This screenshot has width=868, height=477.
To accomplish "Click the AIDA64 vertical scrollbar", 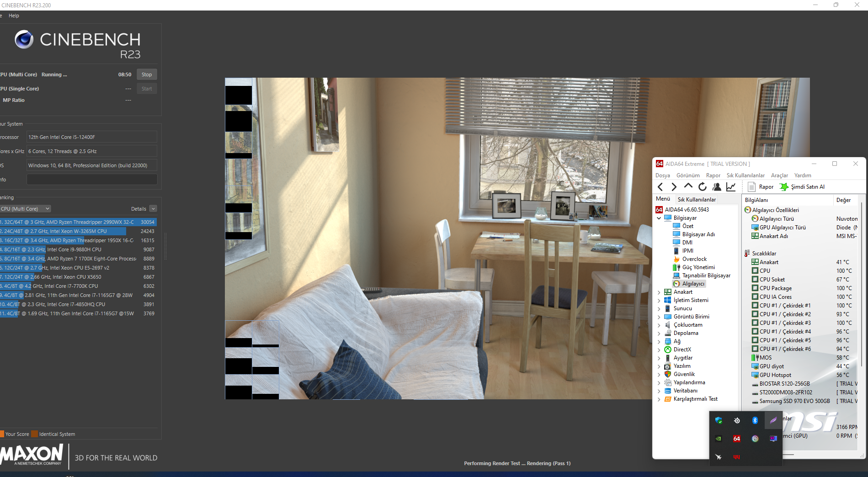I will click(862, 283).
